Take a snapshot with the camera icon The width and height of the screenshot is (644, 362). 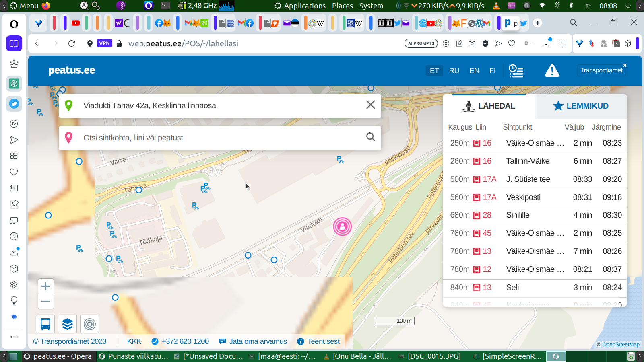(x=472, y=43)
